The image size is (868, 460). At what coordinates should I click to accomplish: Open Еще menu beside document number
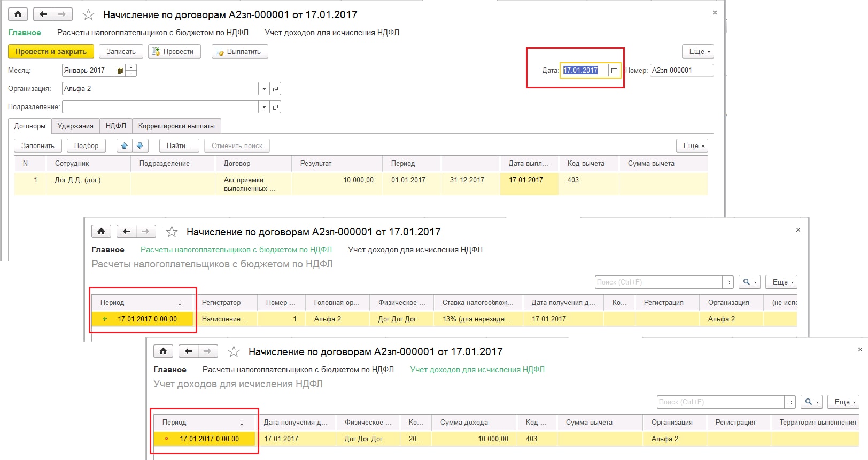[x=697, y=52]
